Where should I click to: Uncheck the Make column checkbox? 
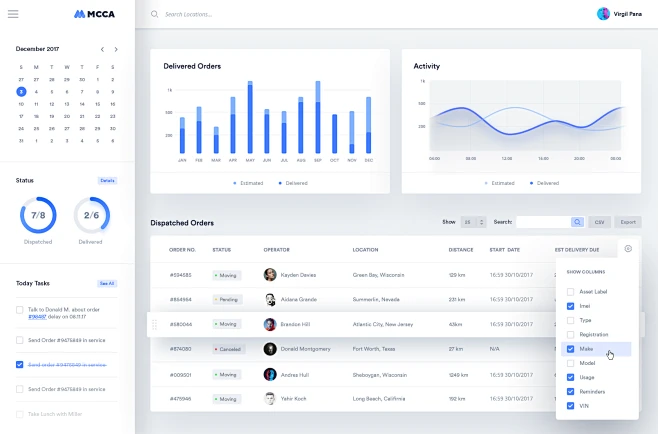pyautogui.click(x=570, y=349)
